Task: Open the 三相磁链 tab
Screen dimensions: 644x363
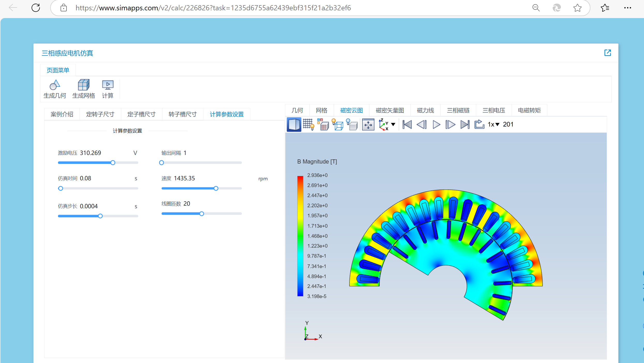Action: [458, 110]
